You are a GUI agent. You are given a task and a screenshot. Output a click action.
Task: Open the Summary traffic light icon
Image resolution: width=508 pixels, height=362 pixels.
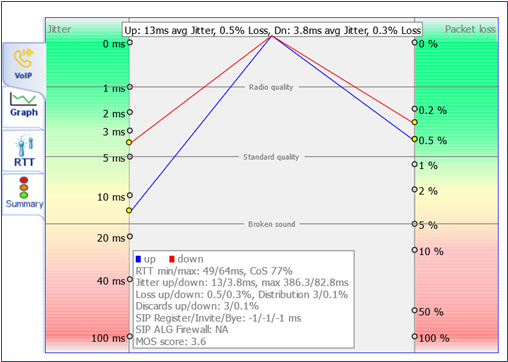pos(24,187)
